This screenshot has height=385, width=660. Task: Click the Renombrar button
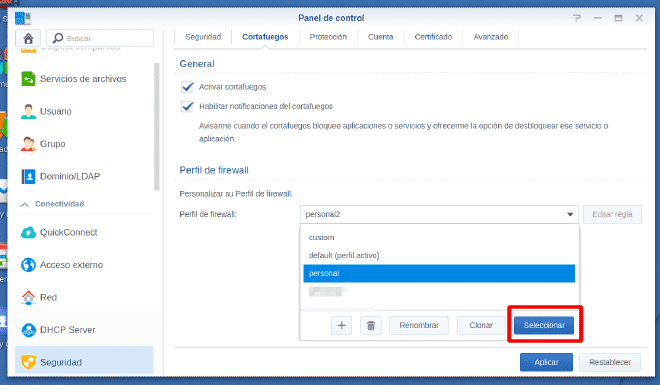(x=419, y=325)
